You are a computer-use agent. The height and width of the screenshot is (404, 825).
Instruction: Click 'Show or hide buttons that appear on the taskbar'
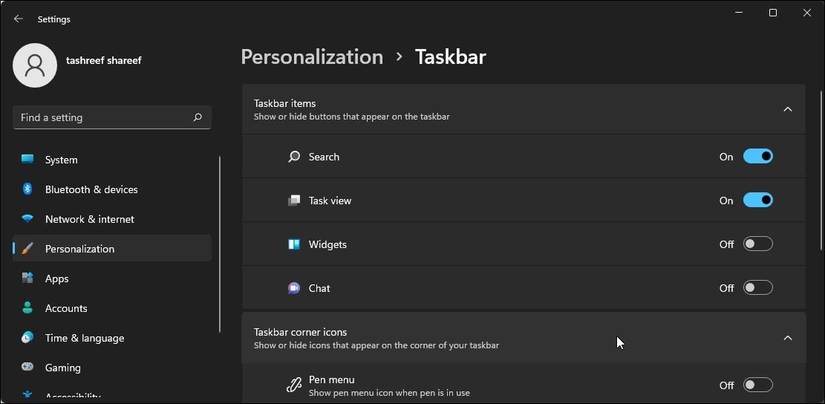351,117
